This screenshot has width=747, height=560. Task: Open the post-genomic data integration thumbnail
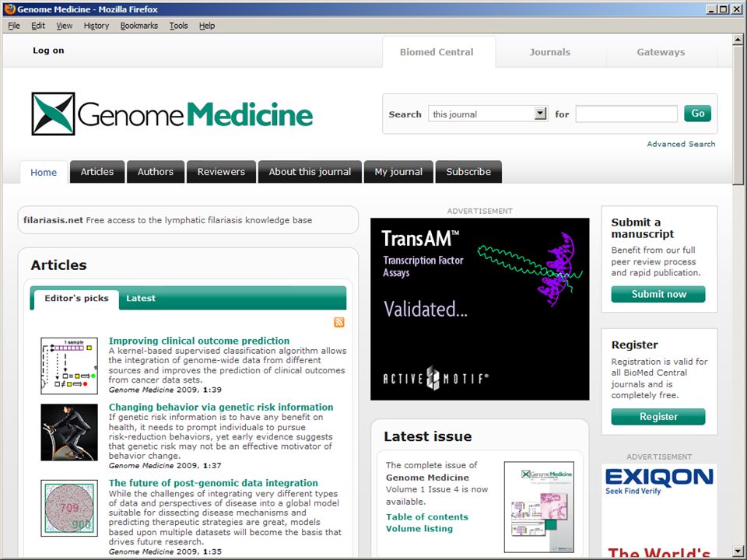coord(69,508)
